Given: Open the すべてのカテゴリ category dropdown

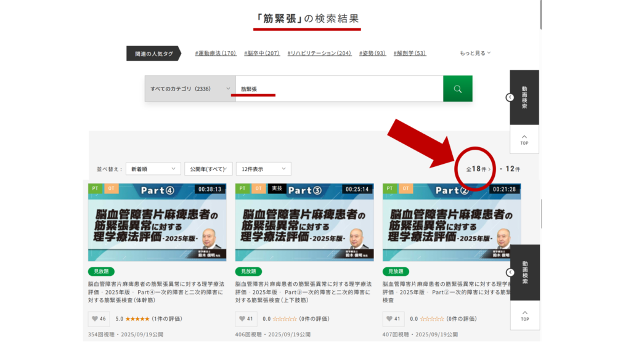Looking at the screenshot, I should tap(190, 89).
